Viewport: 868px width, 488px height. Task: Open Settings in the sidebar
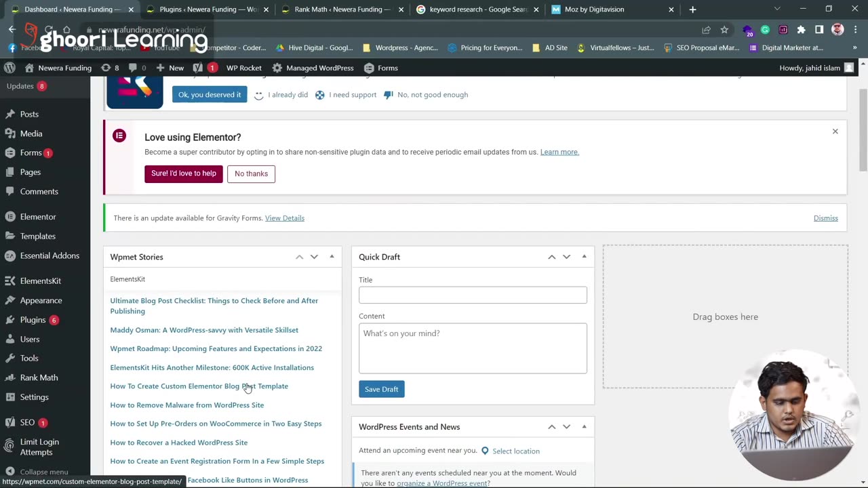click(x=34, y=396)
